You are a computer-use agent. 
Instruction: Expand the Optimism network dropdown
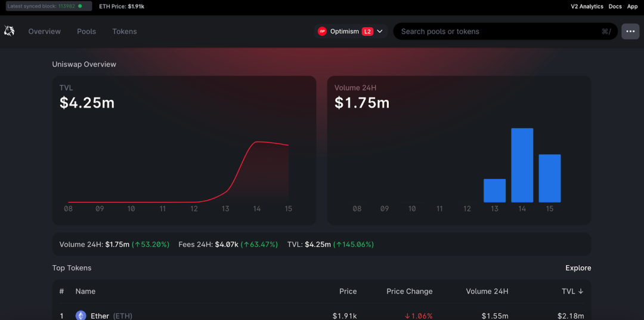click(x=380, y=31)
